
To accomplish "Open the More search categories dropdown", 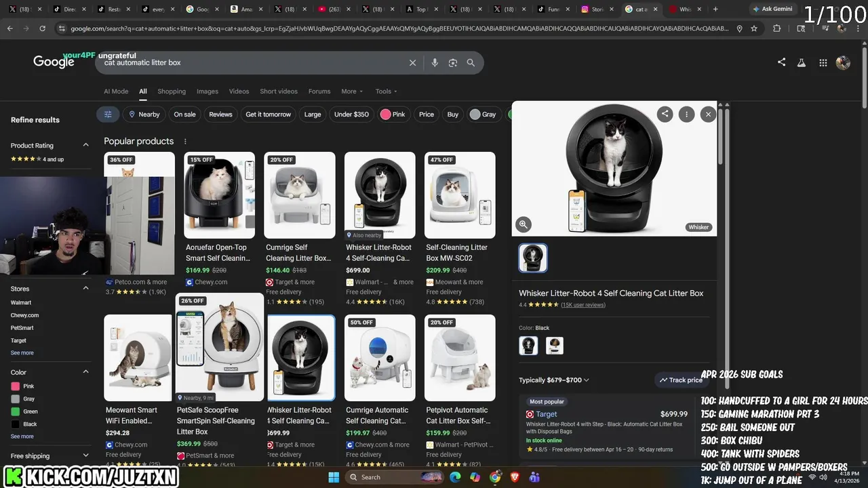I will click(x=352, y=91).
